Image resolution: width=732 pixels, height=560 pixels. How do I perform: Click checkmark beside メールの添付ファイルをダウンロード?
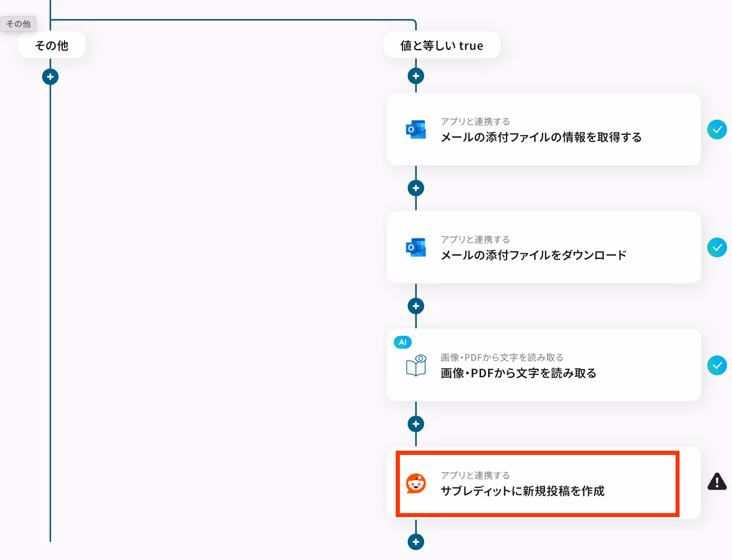[x=717, y=247]
